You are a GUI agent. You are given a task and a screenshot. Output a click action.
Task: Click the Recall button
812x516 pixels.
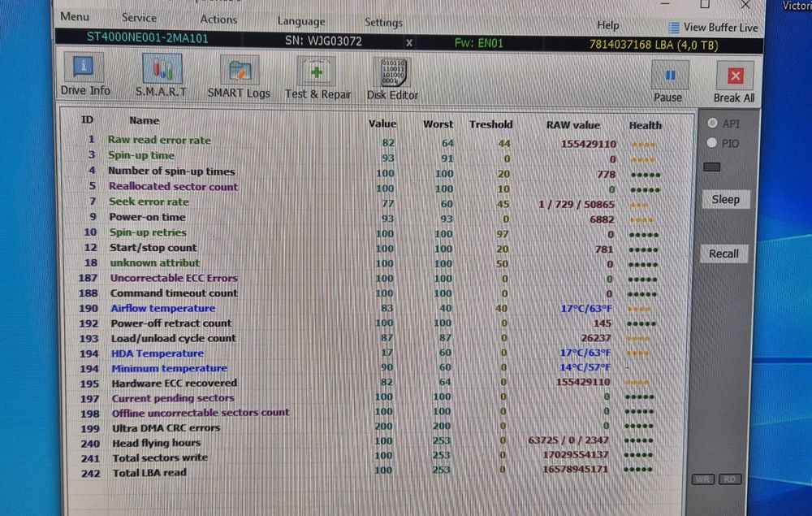coord(723,254)
